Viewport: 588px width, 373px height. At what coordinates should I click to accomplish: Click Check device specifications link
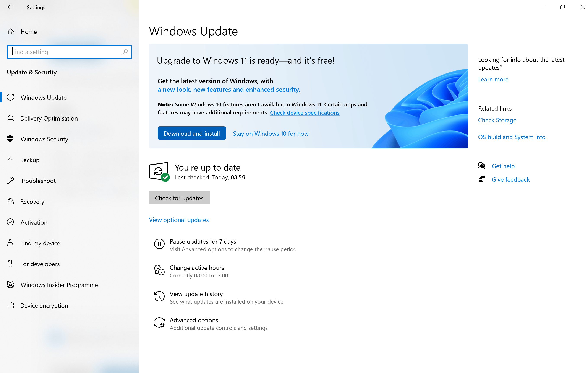[x=304, y=112]
